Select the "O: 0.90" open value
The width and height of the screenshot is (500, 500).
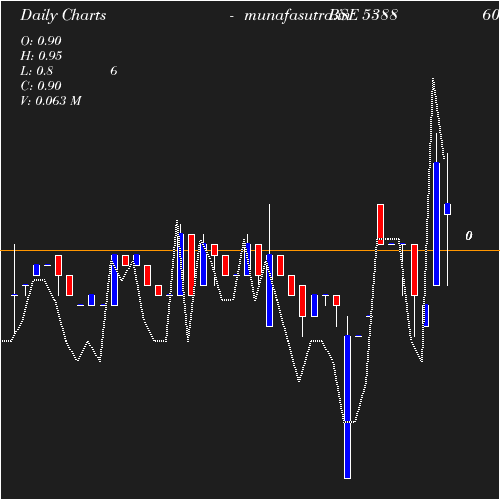pos(41,41)
